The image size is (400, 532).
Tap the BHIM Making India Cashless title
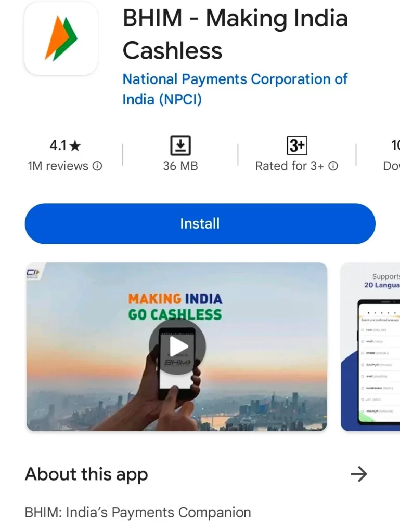coord(235,34)
